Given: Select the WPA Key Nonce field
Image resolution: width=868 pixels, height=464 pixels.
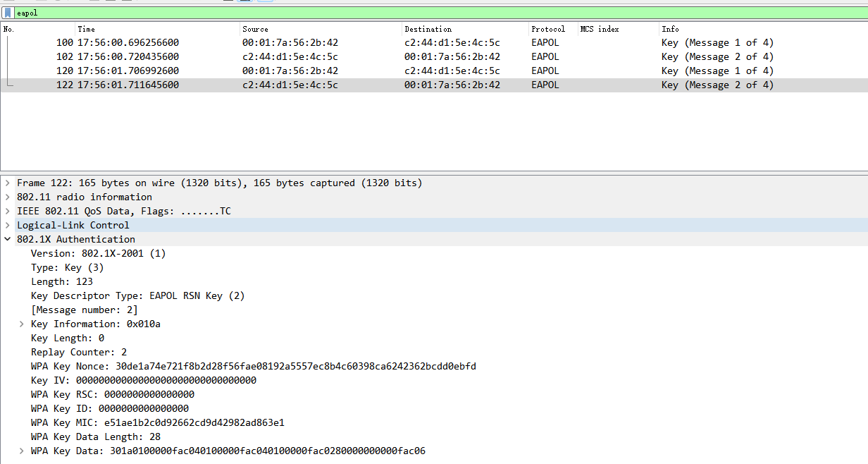Looking at the screenshot, I should coord(254,366).
